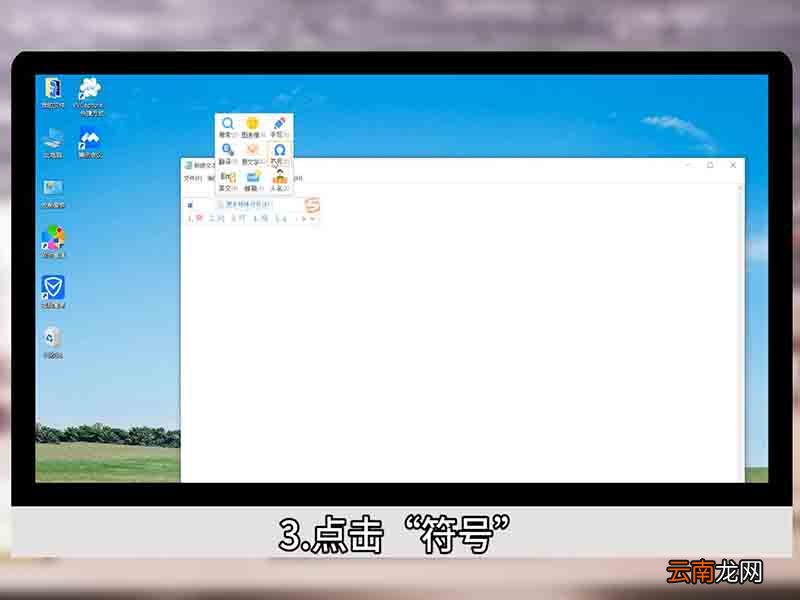Viewport: 800px width, 600px height.
Task: Open the File (文件) menu in Notepad
Action: pos(192,179)
